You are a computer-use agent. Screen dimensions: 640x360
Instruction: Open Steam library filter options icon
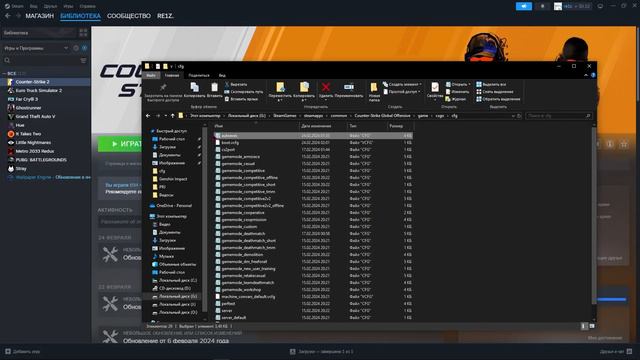click(83, 60)
